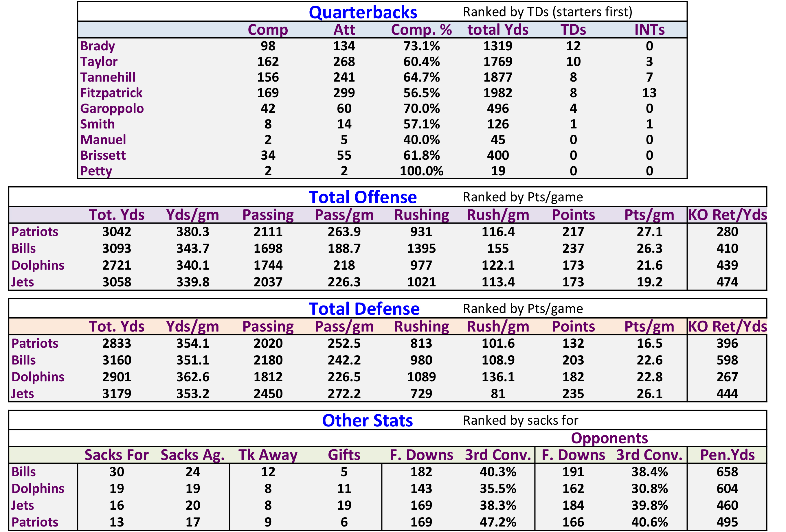Click Patriots offense total yards 3042
The image size is (786, 532).
117,231
